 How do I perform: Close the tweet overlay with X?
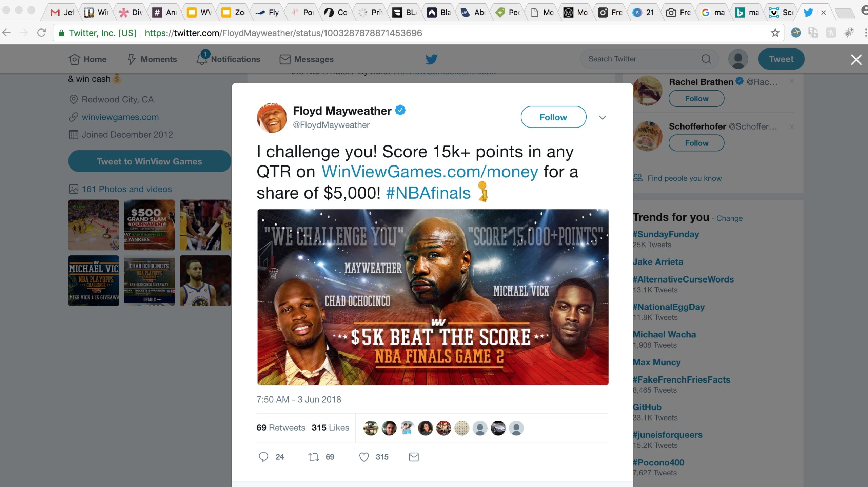856,60
